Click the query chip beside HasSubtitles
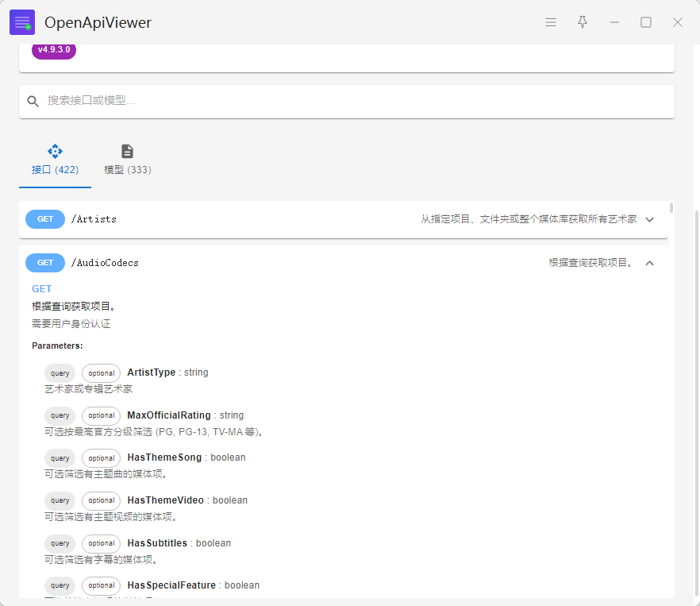Viewport: 700px width, 606px height. pyautogui.click(x=60, y=543)
